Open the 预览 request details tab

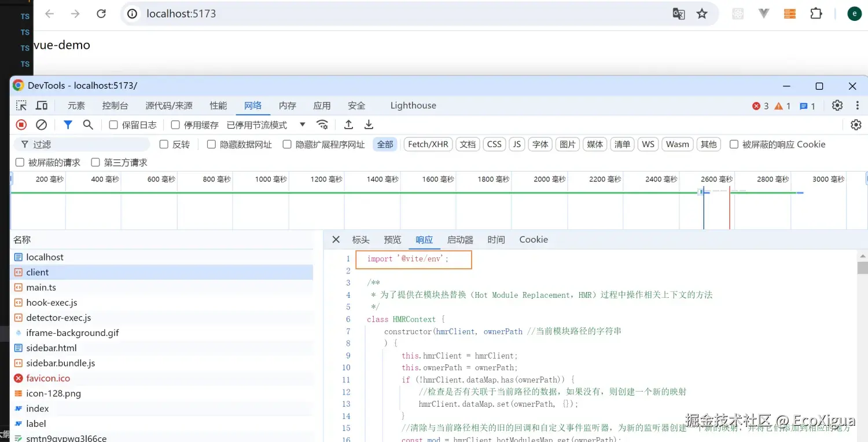click(392, 239)
